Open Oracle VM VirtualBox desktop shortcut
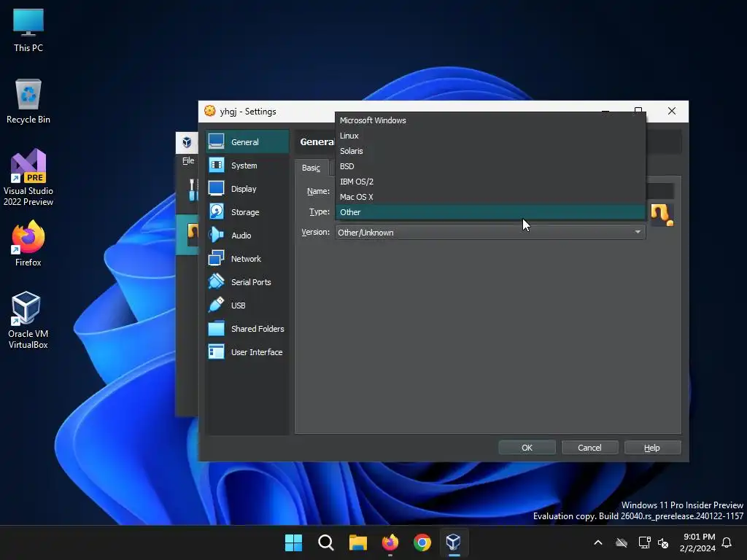Image resolution: width=747 pixels, height=560 pixels. (x=28, y=320)
